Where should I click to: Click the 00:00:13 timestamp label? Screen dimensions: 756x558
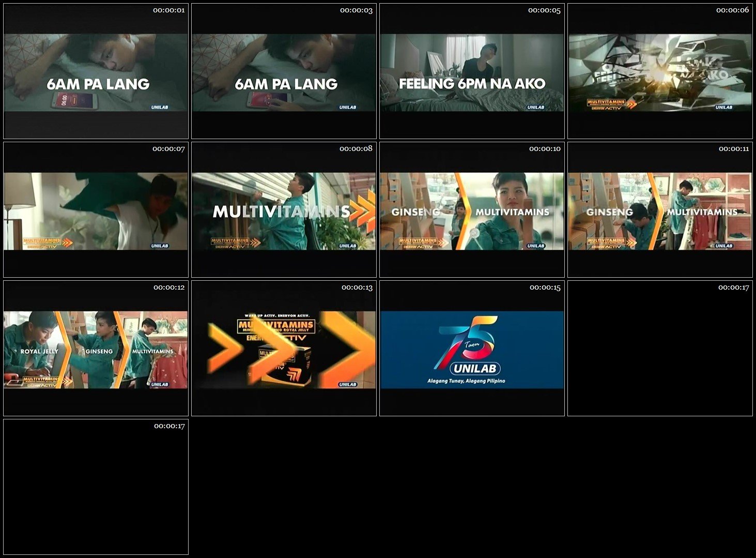tap(357, 288)
